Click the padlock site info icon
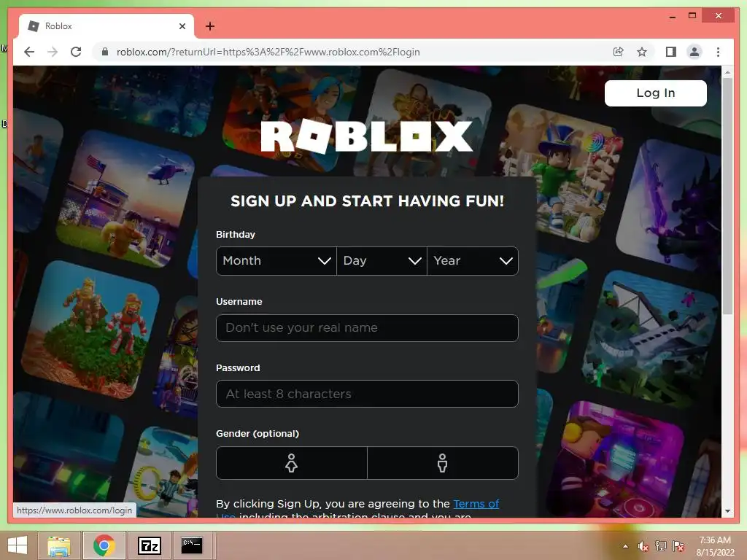 click(x=105, y=52)
